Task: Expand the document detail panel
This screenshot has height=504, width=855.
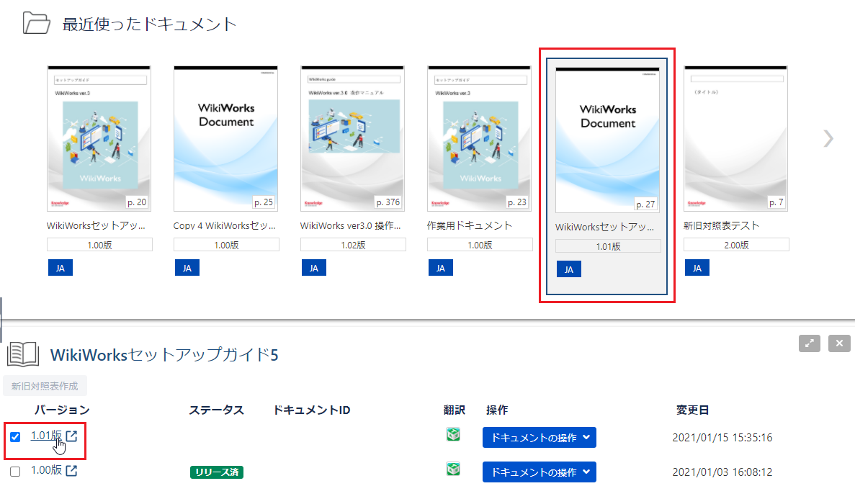Action: [810, 343]
